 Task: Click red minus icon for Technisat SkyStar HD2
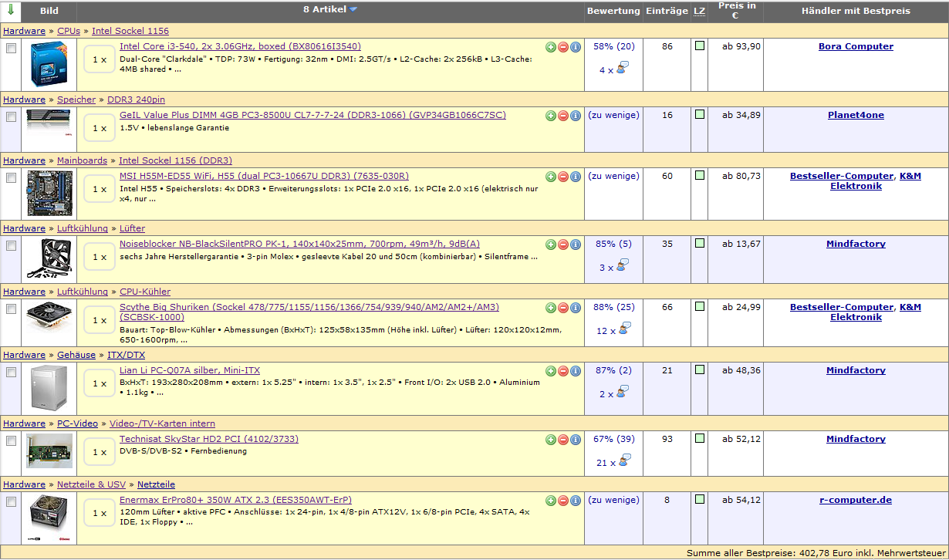562,440
